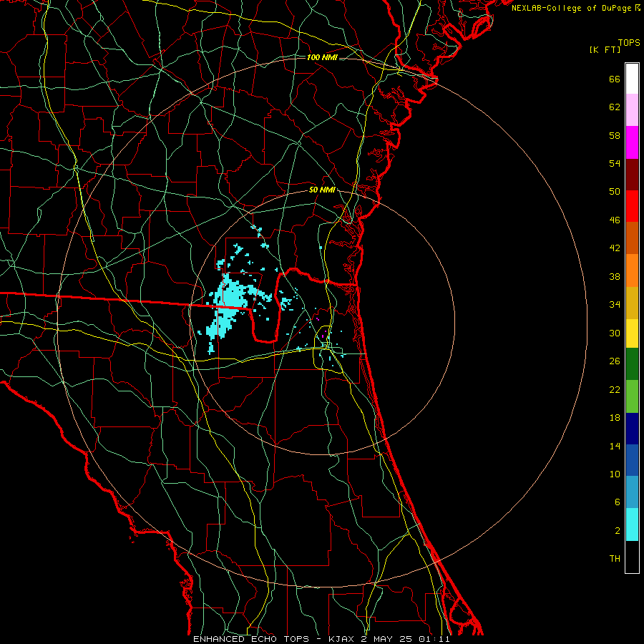The height and width of the screenshot is (644, 644).
Task: Click the '100 NMI' range ring label
Action: click(x=322, y=57)
